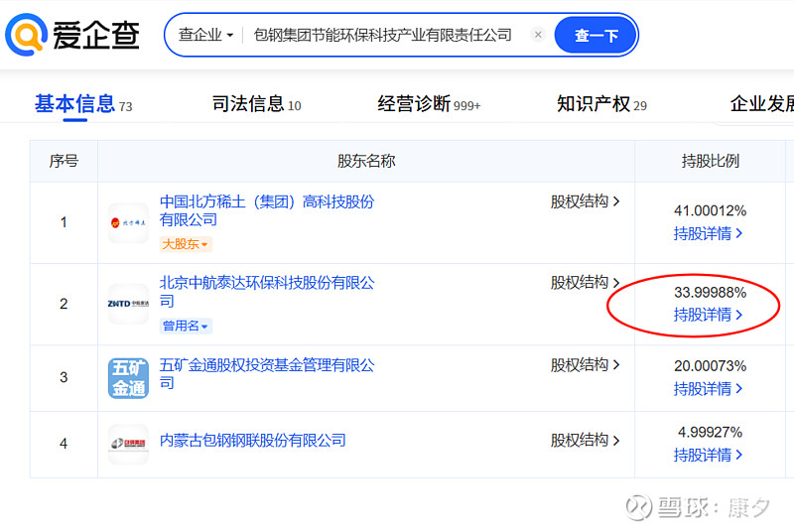This screenshot has height=532, width=794.
Task: Open 股权结构 for 内蒙古包钢钢联 row
Action: 585,441
